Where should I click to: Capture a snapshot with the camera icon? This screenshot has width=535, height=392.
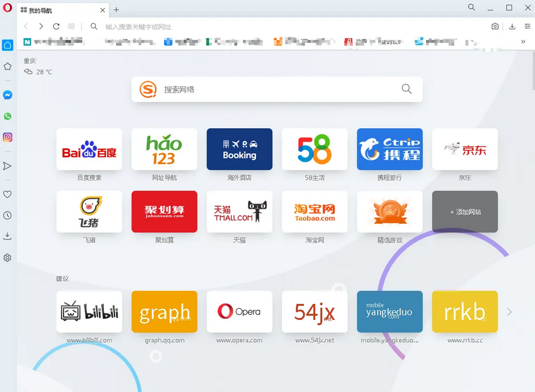(x=495, y=26)
